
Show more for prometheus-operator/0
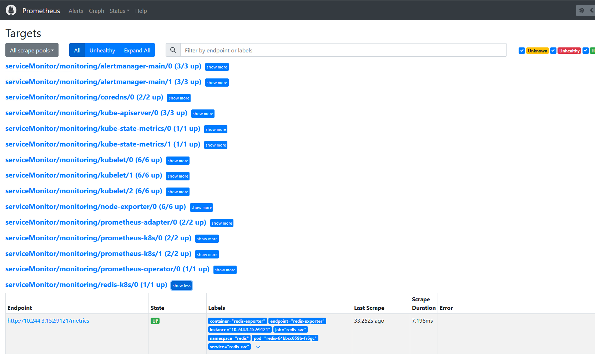pos(225,270)
